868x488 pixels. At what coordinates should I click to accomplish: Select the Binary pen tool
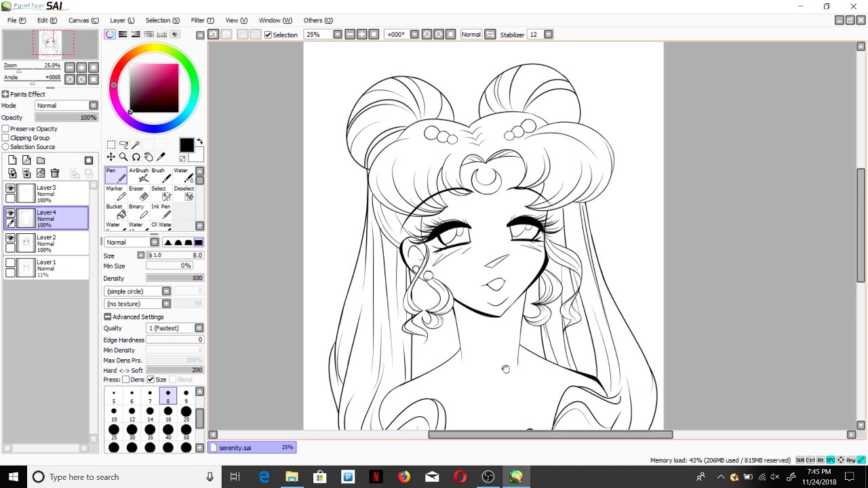point(138,211)
